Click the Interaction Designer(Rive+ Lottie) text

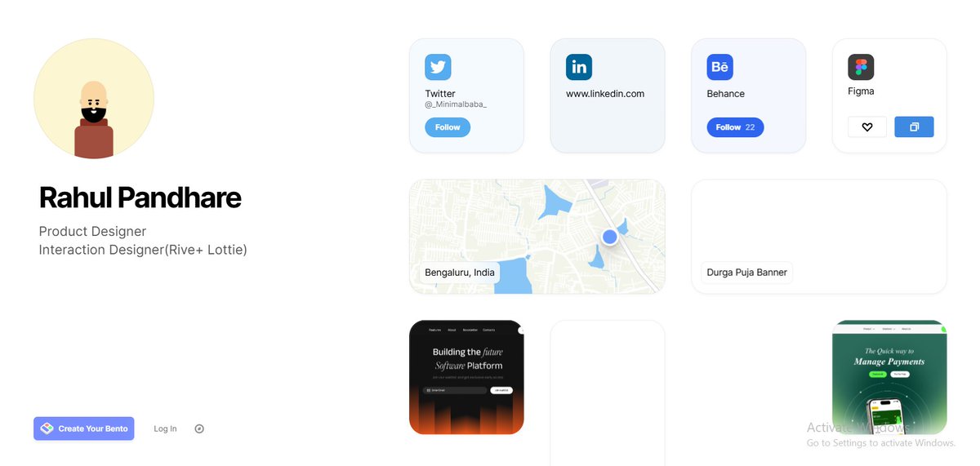coord(143,250)
